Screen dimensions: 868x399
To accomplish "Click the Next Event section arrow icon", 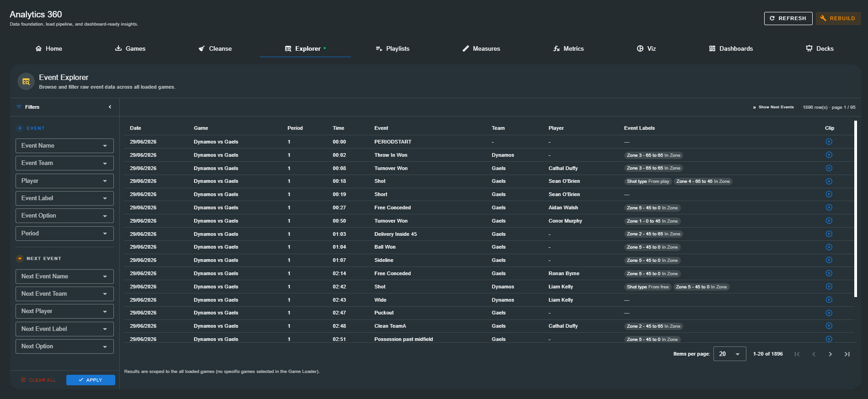I will [x=20, y=259].
